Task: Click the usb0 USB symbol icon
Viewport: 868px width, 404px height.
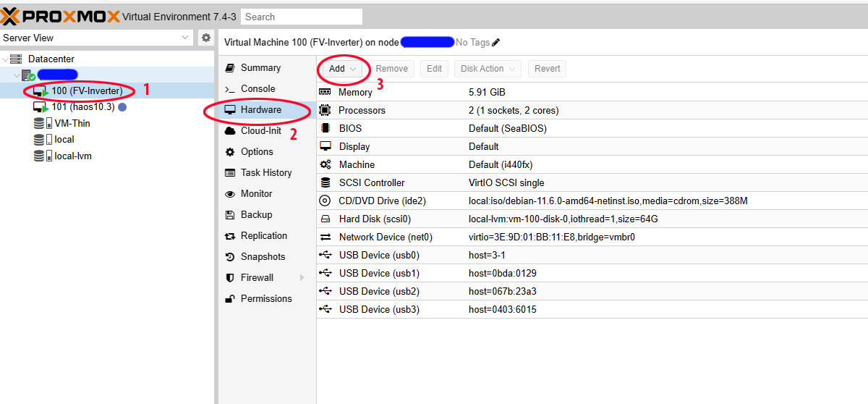Action: [325, 256]
